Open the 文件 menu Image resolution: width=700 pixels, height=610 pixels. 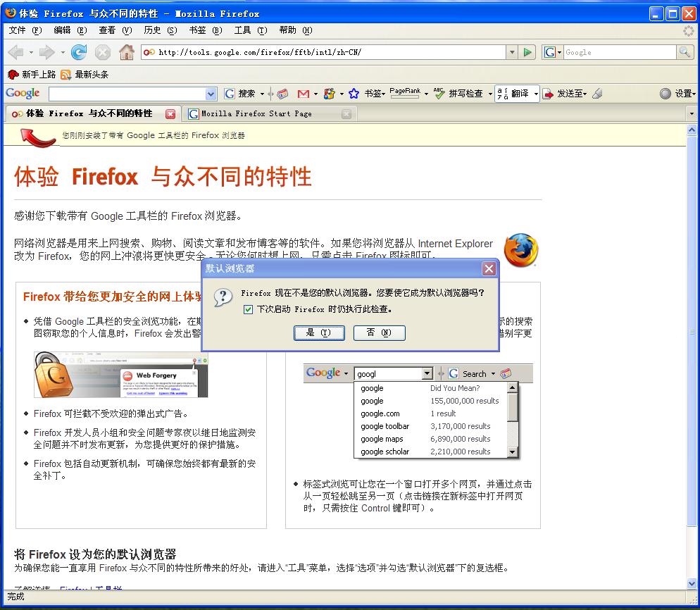(25, 30)
